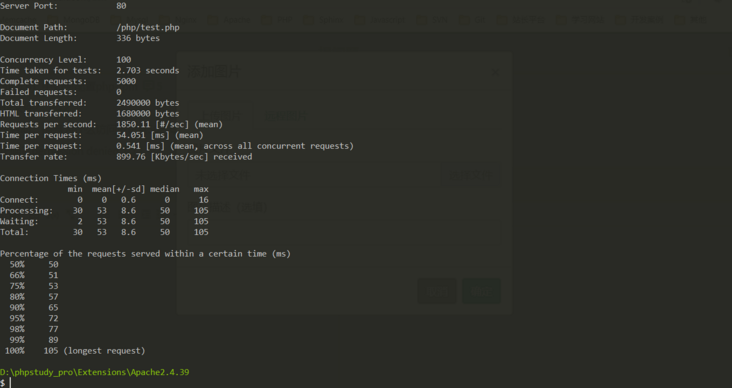Click the Connection Times (ms) heading
732x388 pixels.
(51, 178)
